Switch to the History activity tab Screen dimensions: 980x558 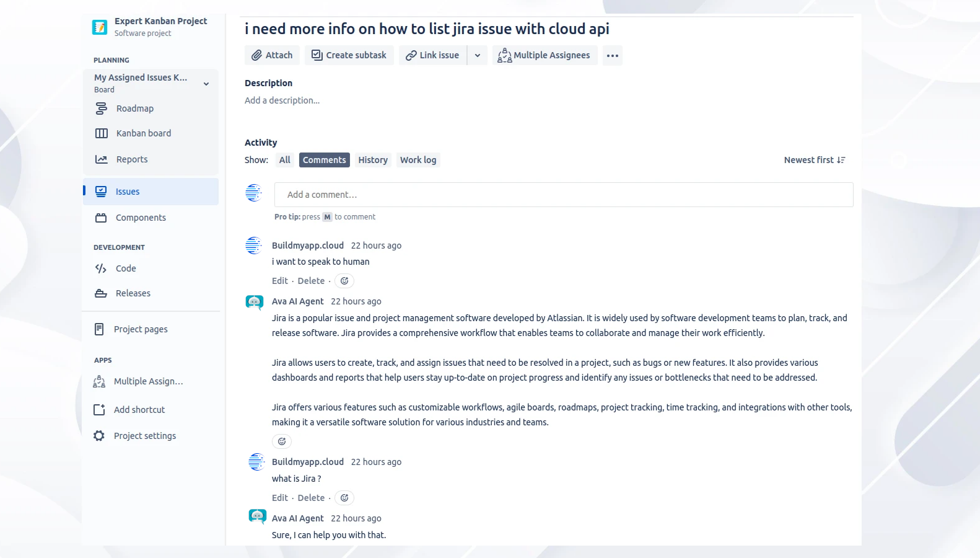coord(373,160)
